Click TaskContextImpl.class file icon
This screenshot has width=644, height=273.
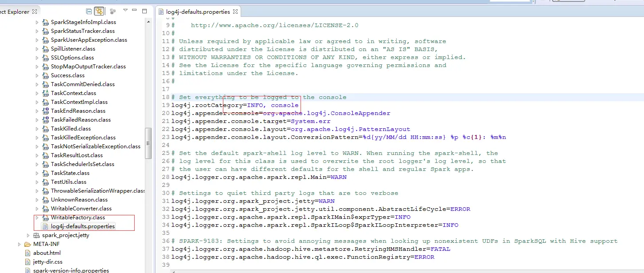click(45, 102)
